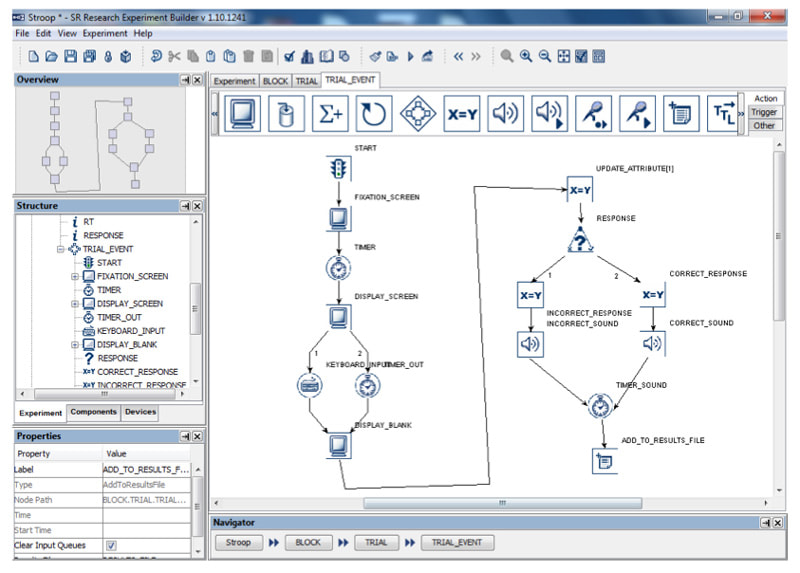Select the Add to Accumulator sigma action

[x=330, y=113]
